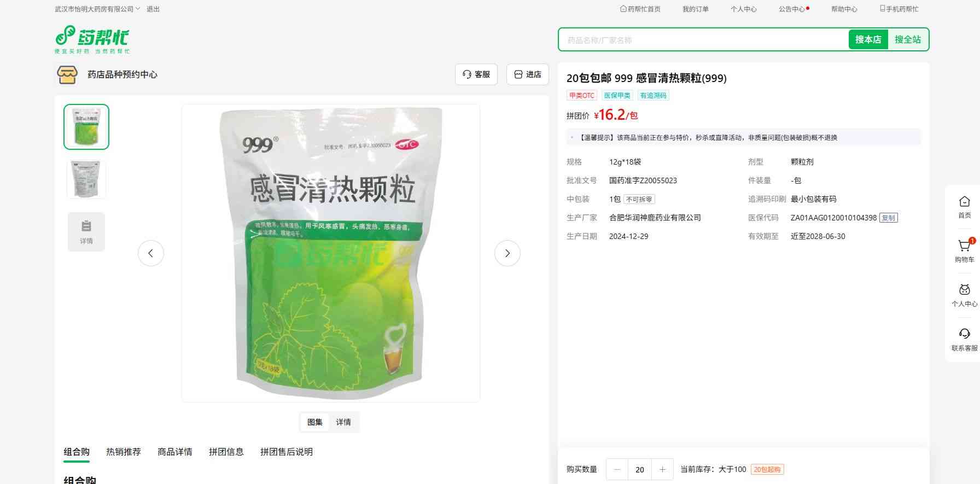The image size is (980, 484).
Task: Show previous product image with left arrow
Action: tap(151, 253)
